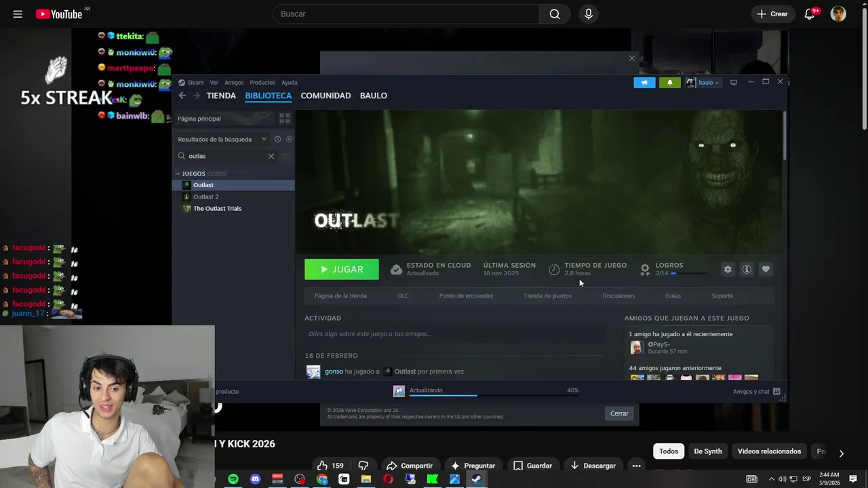Open Página de la tienda link

click(x=340, y=296)
